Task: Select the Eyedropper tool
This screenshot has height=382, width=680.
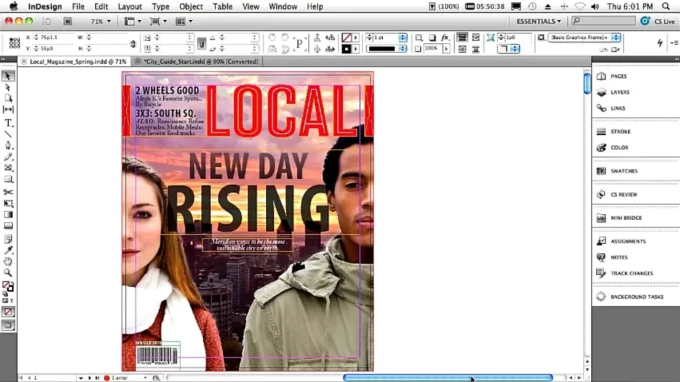Action: (8, 250)
